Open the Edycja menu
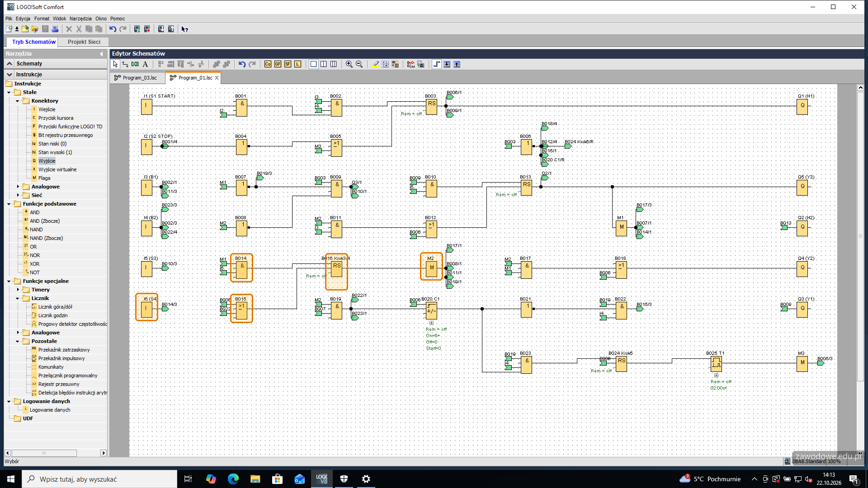868x488 pixels. click(x=23, y=19)
